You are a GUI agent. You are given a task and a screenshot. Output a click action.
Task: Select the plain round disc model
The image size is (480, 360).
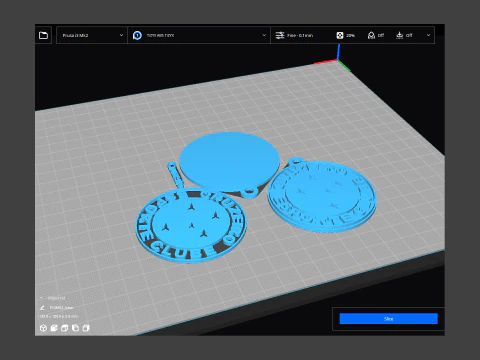click(x=229, y=161)
